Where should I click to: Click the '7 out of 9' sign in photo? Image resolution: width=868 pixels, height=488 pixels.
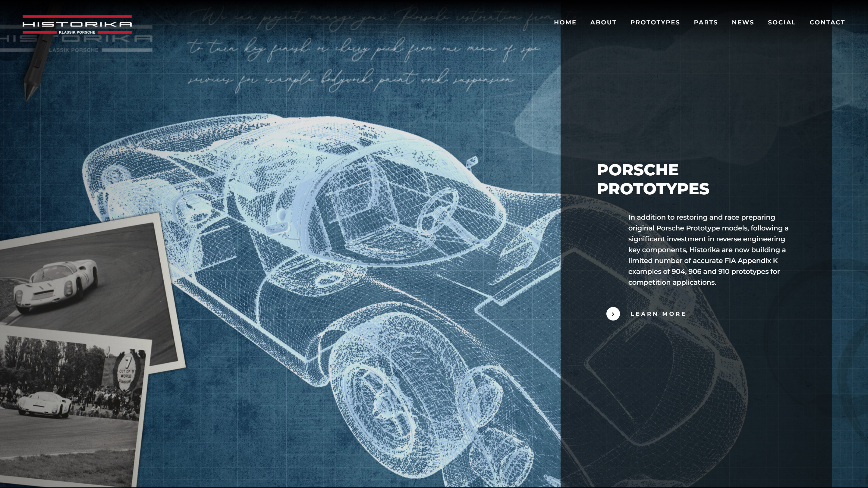pyautogui.click(x=127, y=372)
